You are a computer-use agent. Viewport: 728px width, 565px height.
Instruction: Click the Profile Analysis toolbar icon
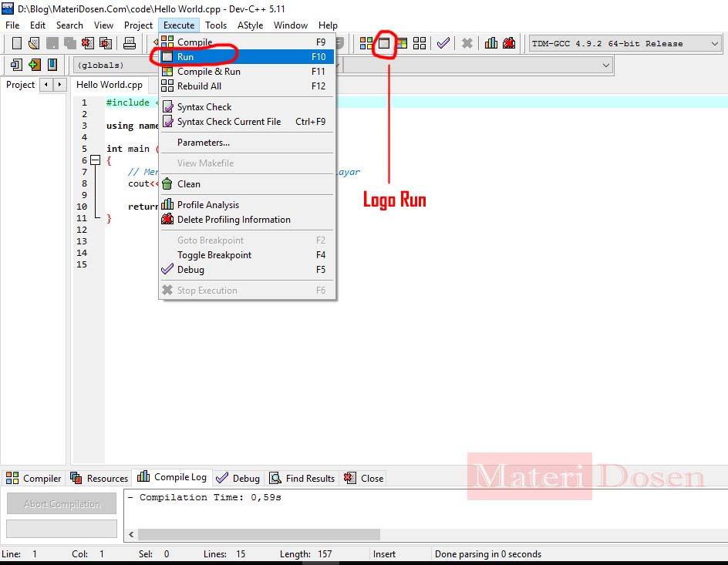490,43
